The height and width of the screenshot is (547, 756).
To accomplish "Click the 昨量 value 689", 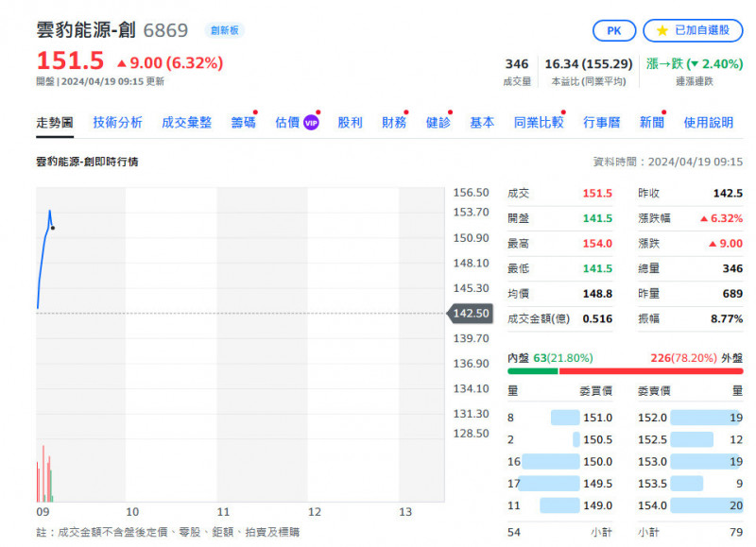I will point(732,294).
